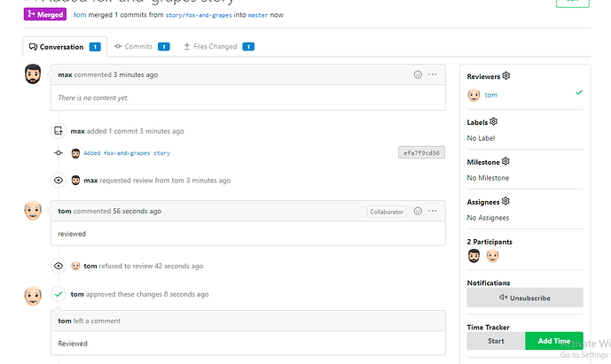Open emoji reaction picker on max's comment

click(418, 75)
